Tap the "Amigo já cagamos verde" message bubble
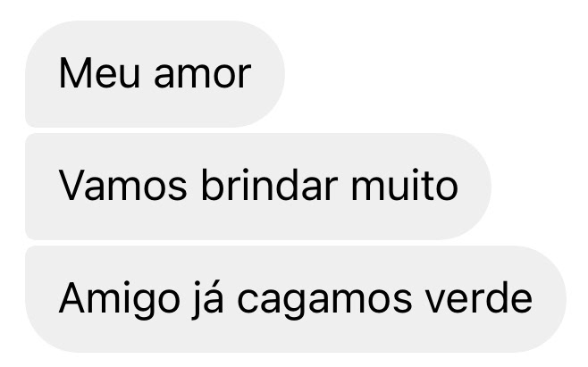 point(296,299)
